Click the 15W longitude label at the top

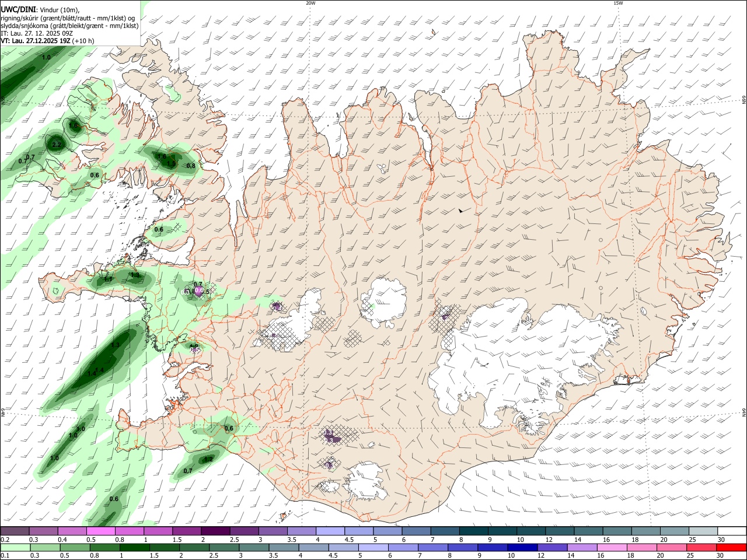point(618,3)
